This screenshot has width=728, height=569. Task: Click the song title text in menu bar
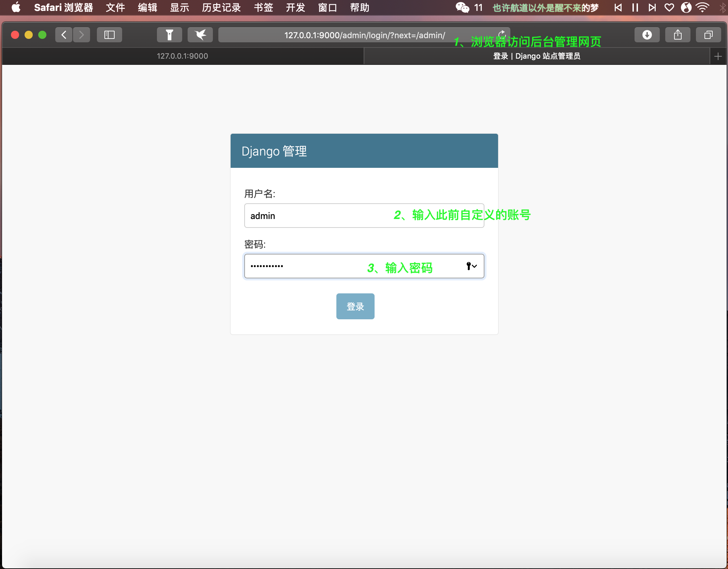[545, 8]
